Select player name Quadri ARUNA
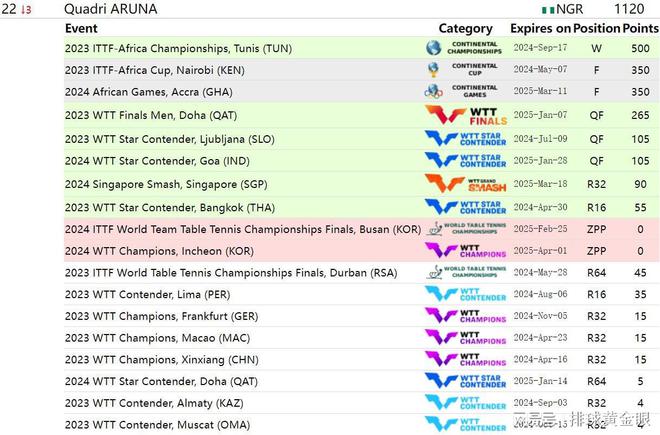 pos(111,9)
